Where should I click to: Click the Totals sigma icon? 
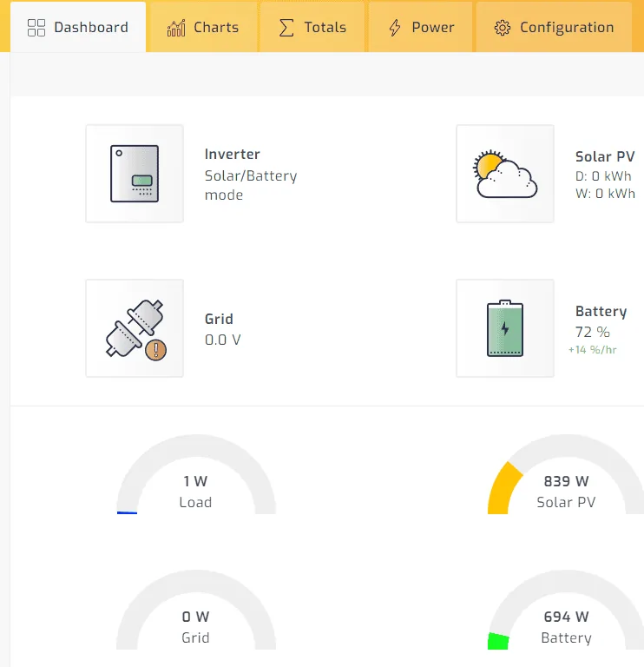[286, 28]
